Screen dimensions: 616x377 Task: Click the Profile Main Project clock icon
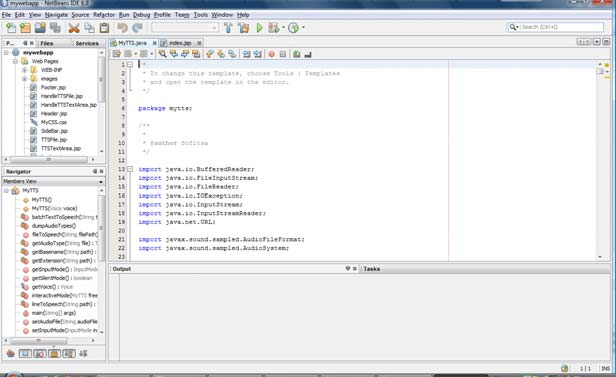pos(293,27)
